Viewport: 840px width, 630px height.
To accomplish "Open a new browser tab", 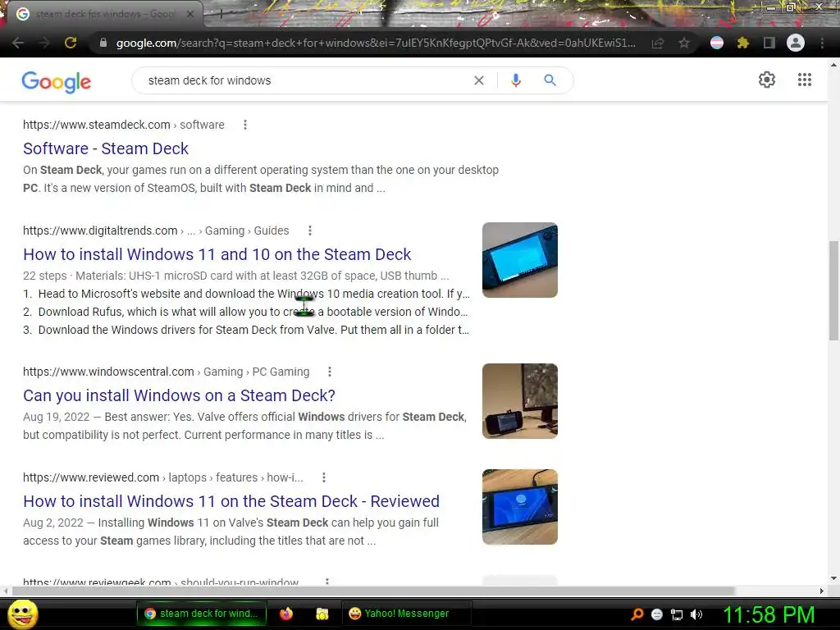I will [220, 14].
